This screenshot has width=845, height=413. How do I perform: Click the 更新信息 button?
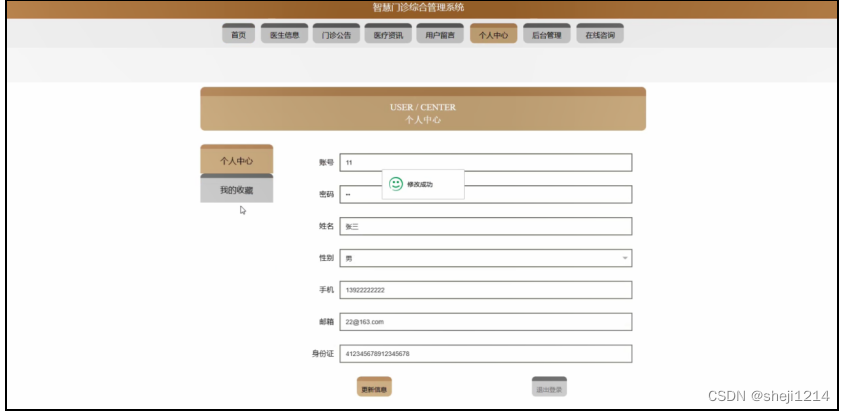(374, 387)
